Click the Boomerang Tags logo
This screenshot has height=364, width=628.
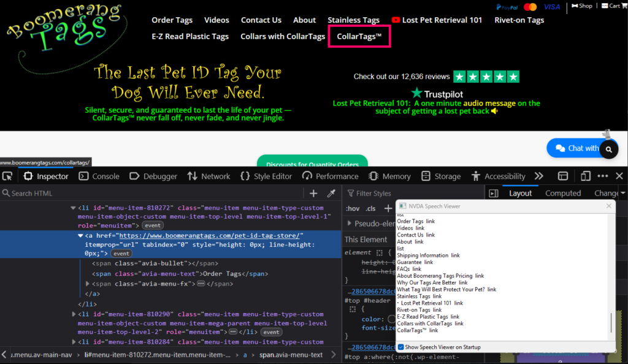[66, 38]
